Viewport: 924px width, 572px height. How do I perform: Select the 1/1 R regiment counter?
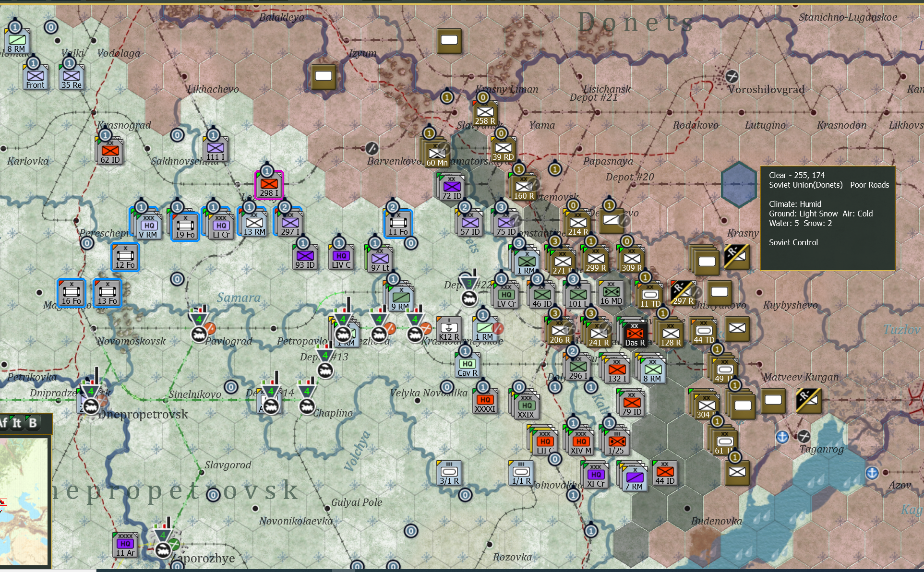pyautogui.click(x=521, y=473)
